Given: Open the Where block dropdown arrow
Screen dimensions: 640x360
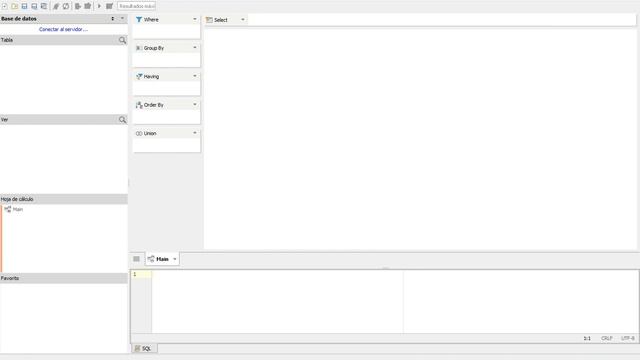Looking at the screenshot, I should 195,20.
